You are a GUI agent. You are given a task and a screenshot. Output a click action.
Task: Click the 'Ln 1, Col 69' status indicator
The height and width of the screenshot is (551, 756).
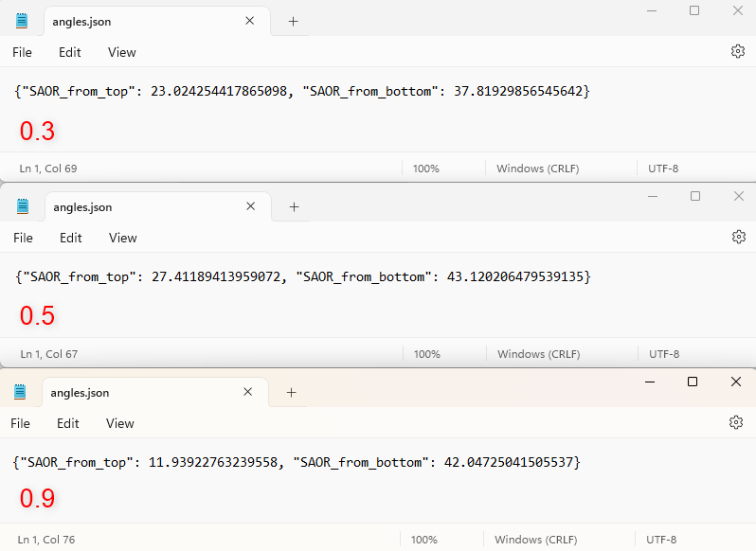coord(48,169)
